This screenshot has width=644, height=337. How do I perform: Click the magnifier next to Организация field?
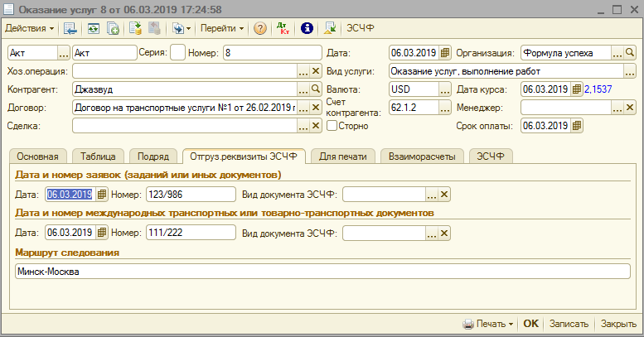[630, 53]
